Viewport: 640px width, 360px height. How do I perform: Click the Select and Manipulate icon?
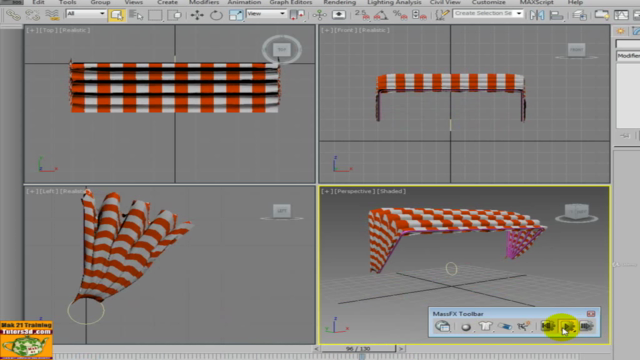tap(320, 16)
